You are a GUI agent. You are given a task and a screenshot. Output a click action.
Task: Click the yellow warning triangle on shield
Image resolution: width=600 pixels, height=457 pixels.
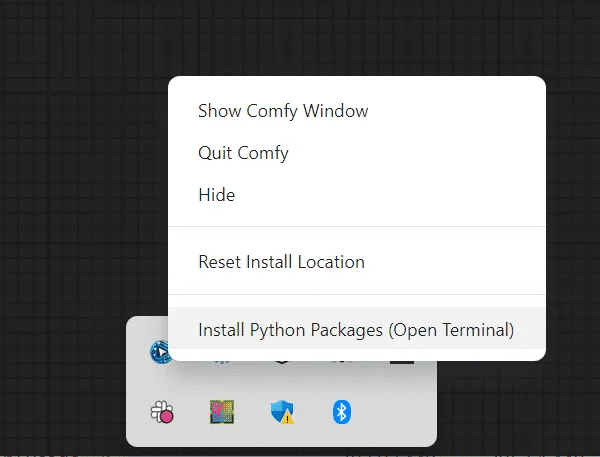pyautogui.click(x=287, y=418)
